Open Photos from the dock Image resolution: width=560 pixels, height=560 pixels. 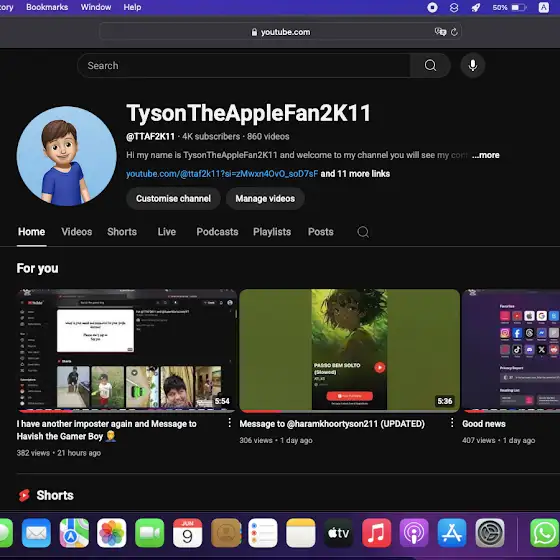coord(112,533)
